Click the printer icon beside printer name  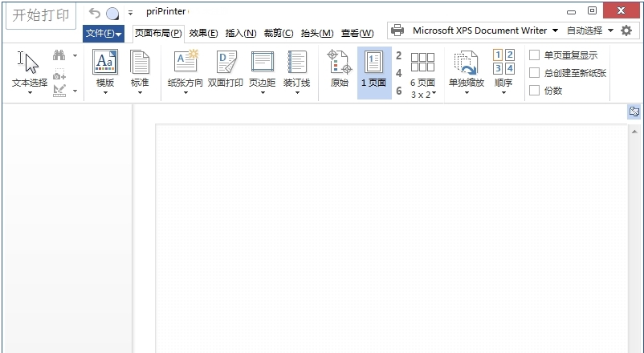(x=397, y=30)
